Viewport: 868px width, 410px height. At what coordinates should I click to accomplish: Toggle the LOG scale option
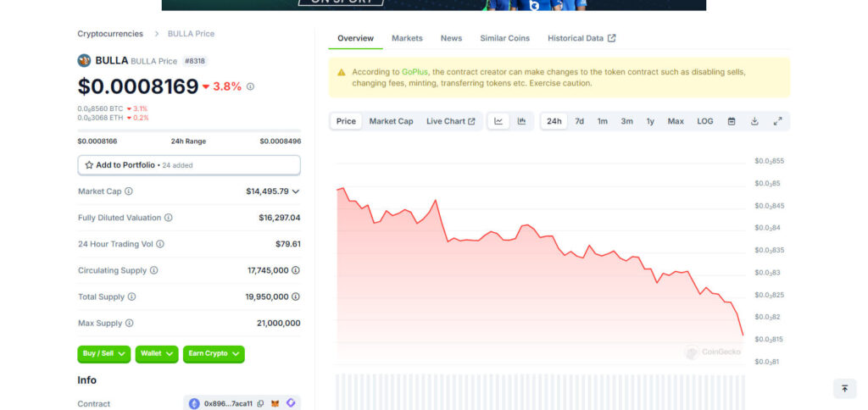tap(704, 121)
